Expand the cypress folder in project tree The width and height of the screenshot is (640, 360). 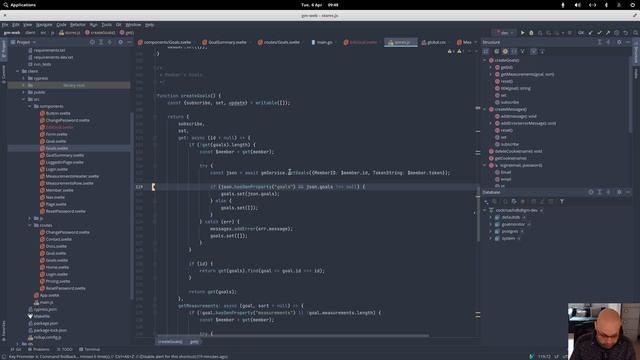coord(23,78)
